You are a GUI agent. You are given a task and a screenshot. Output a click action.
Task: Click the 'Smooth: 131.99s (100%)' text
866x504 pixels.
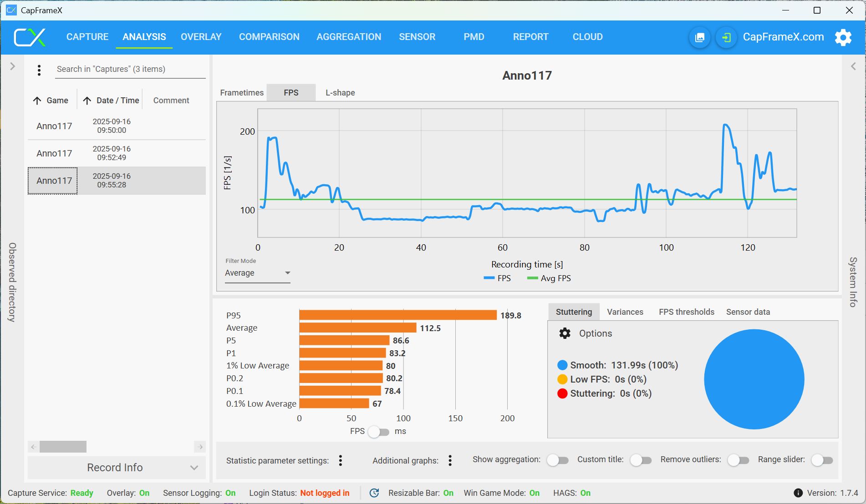coord(624,365)
